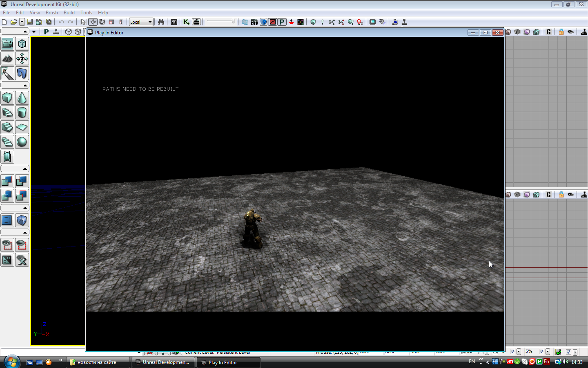Build all with the red bulb icon
The width and height of the screenshot is (588, 368).
pyautogui.click(x=360, y=22)
